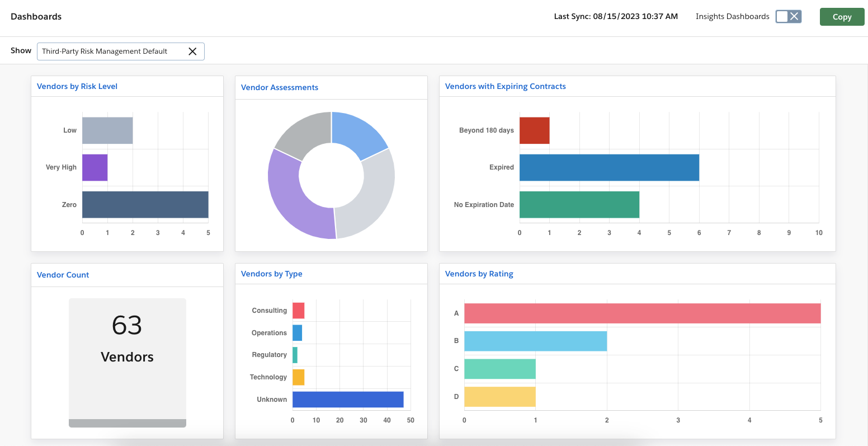Open the Vendor Count report
Screen dimensions: 868x446
(x=63, y=275)
